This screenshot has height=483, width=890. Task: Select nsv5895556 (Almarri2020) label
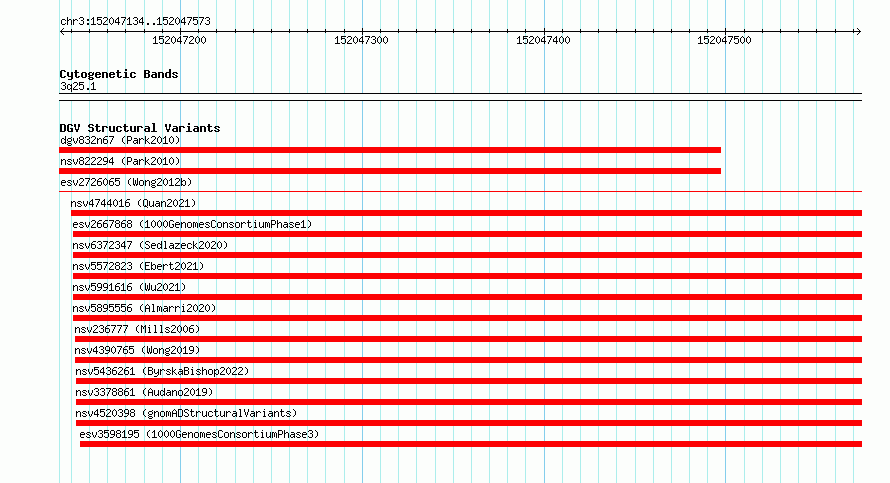pyautogui.click(x=144, y=308)
